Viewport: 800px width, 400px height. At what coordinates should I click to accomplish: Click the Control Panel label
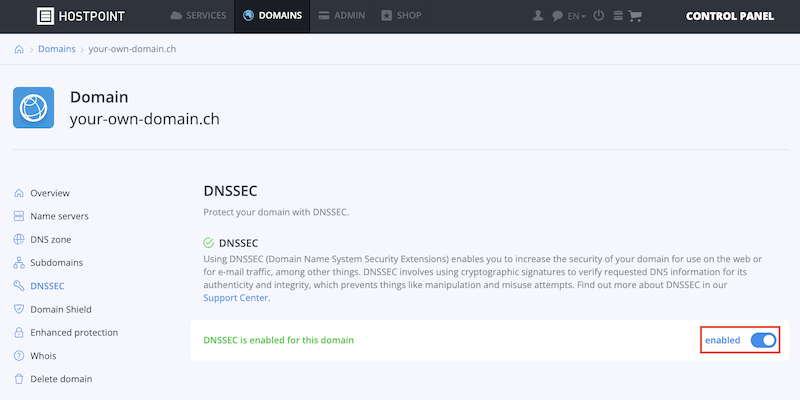point(730,16)
